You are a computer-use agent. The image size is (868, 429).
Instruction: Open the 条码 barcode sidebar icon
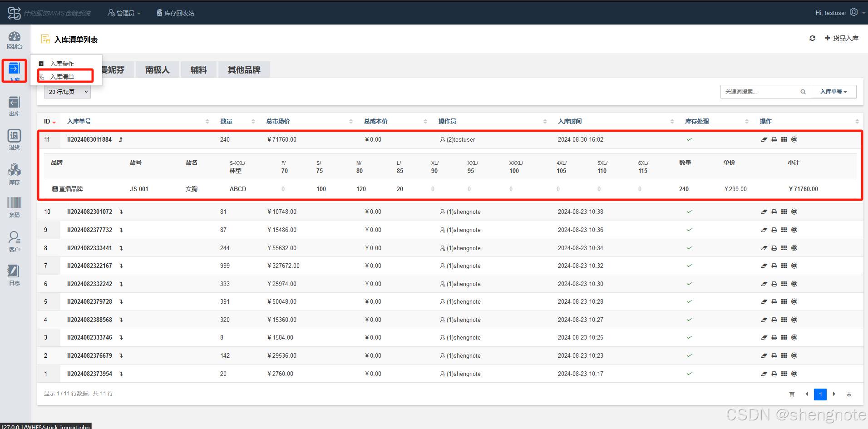pyautogui.click(x=15, y=207)
